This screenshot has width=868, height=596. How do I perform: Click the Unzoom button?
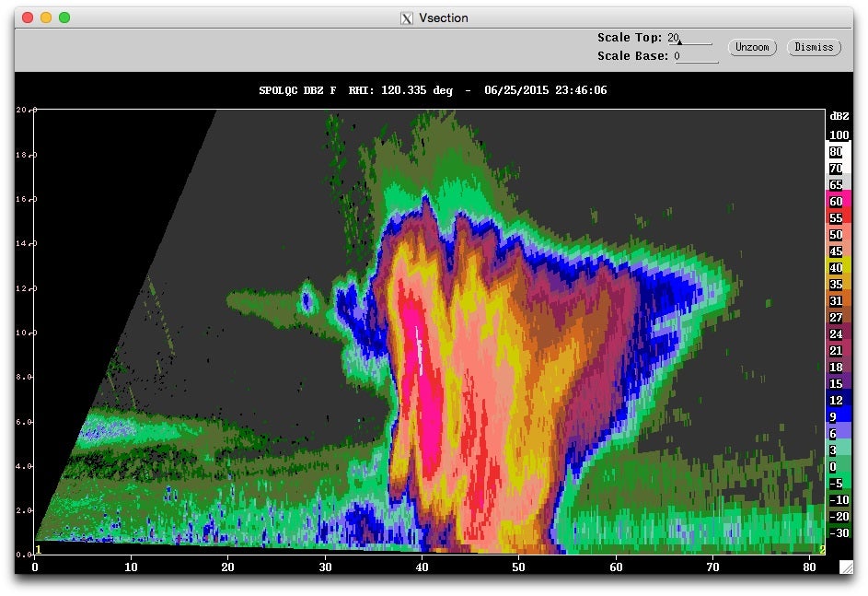coord(752,47)
